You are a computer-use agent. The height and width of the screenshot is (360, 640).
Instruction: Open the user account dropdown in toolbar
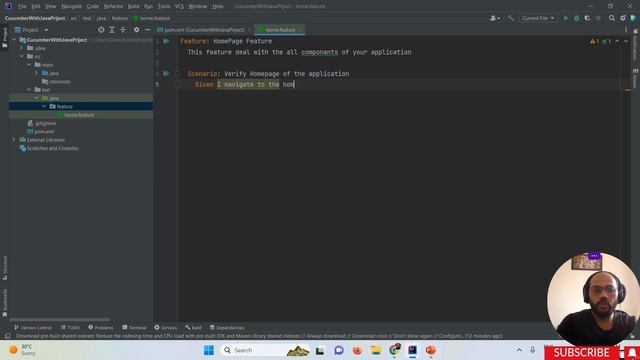pyautogui.click(x=495, y=18)
